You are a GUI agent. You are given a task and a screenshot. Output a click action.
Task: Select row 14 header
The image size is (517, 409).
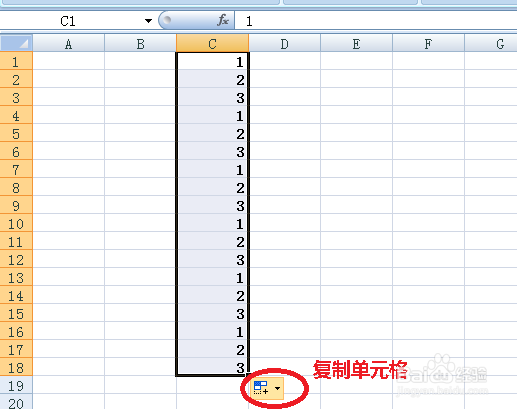pyautogui.click(x=16, y=295)
